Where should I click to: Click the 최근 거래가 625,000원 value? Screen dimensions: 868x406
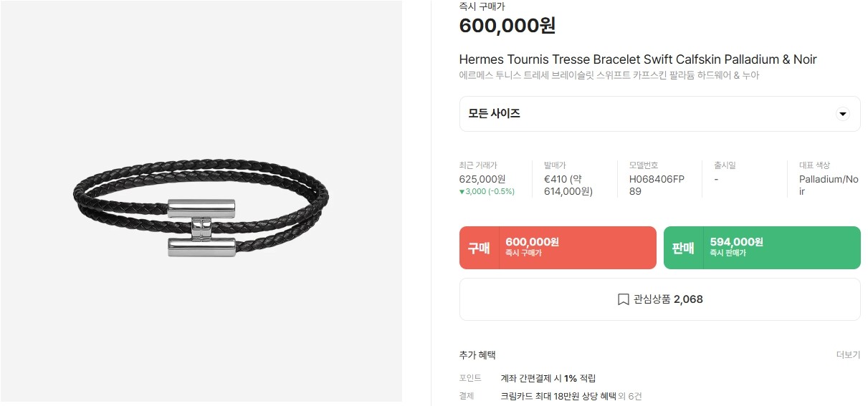(482, 179)
